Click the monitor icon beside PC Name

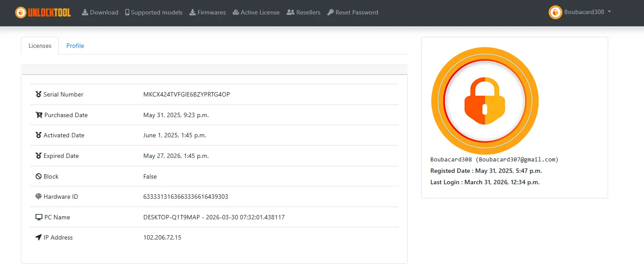[39, 217]
